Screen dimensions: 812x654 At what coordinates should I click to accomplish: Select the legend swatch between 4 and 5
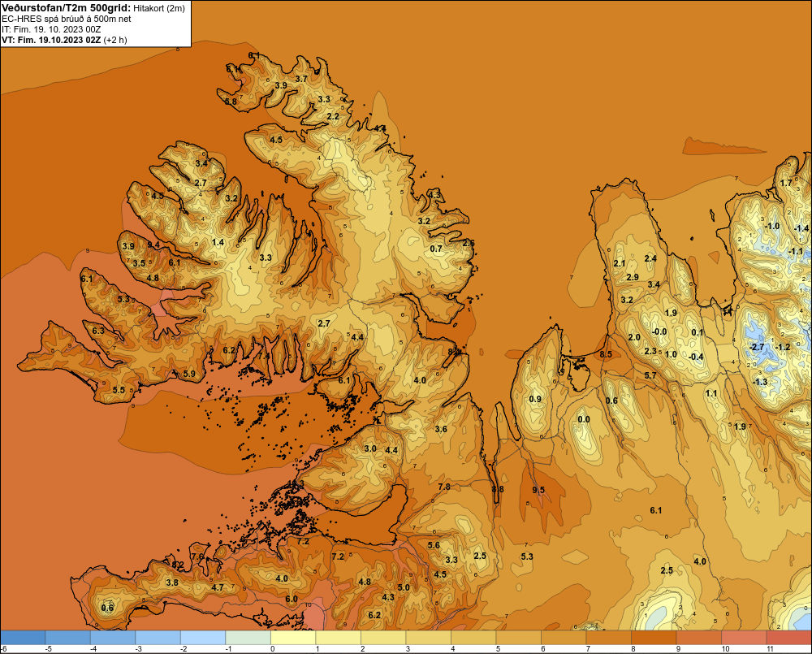click(x=473, y=637)
